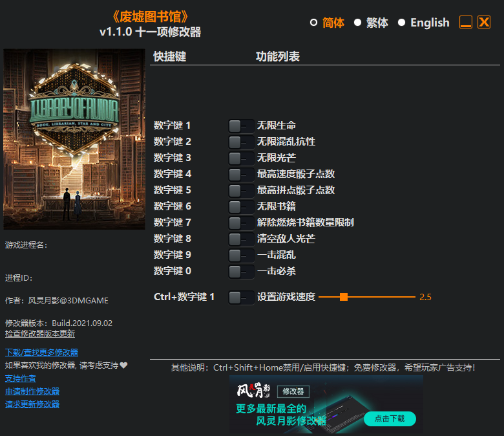Toggle 设置游戏速度 switch
This screenshot has width=504, height=436.
pos(241,298)
